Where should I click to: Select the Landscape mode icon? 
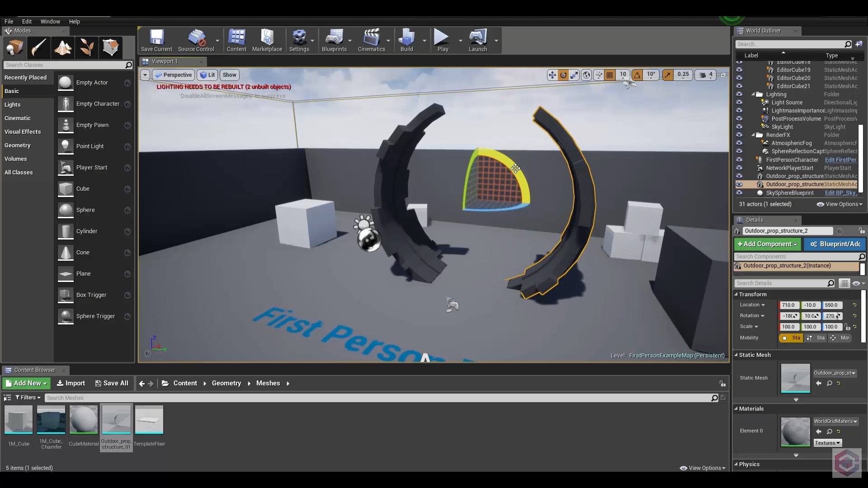point(63,47)
